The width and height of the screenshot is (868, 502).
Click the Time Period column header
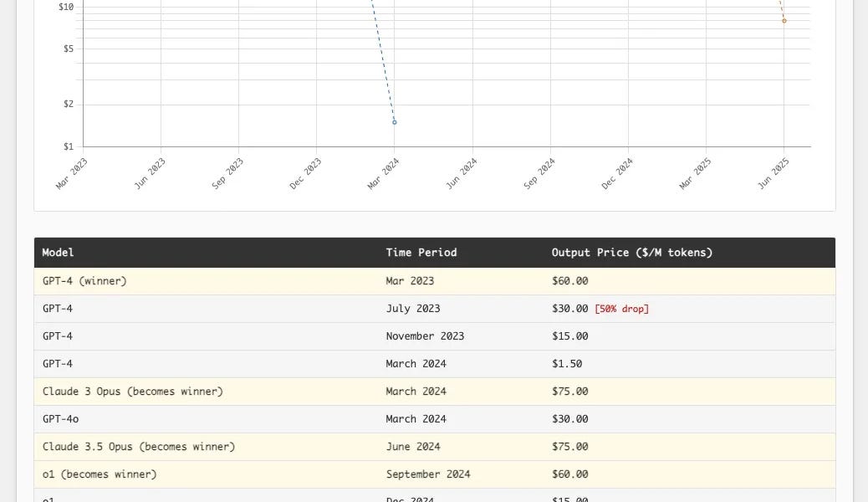[421, 253]
